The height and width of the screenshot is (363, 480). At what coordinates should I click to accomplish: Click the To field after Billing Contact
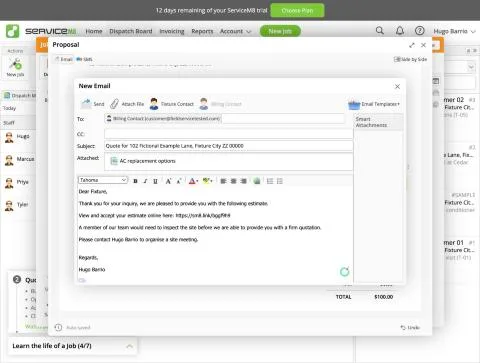tap(283, 119)
